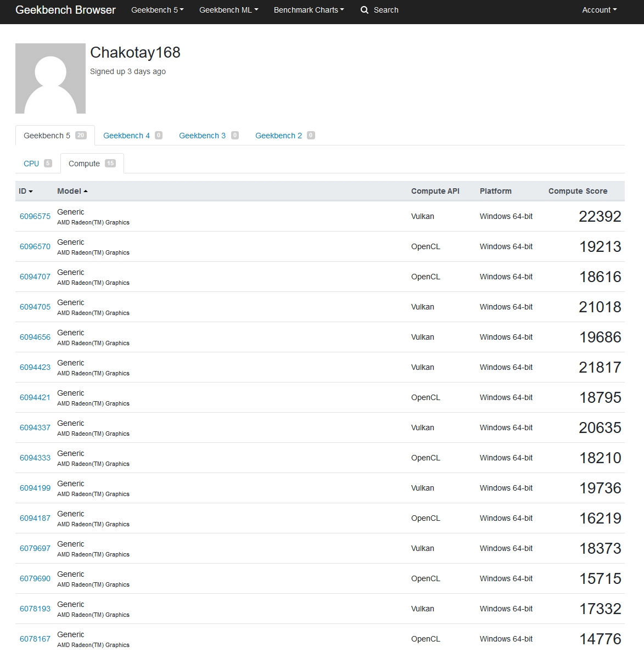Screen dimensions: 644x658
Task: Open result ID 6094337
Action: pos(35,428)
